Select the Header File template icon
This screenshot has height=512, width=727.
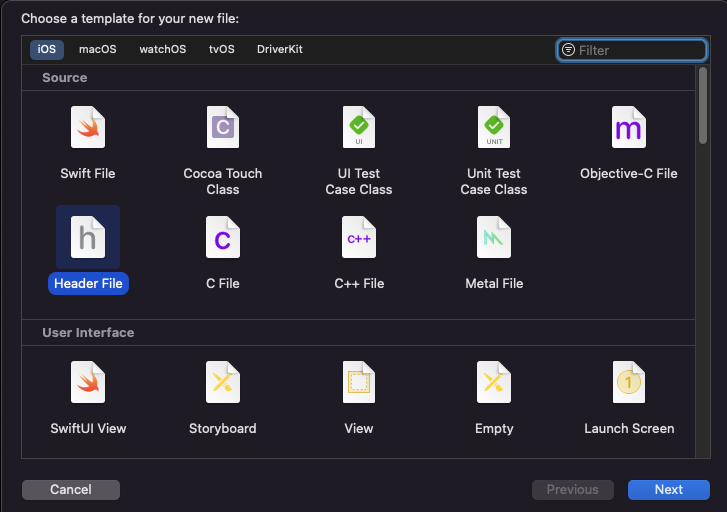click(x=88, y=237)
